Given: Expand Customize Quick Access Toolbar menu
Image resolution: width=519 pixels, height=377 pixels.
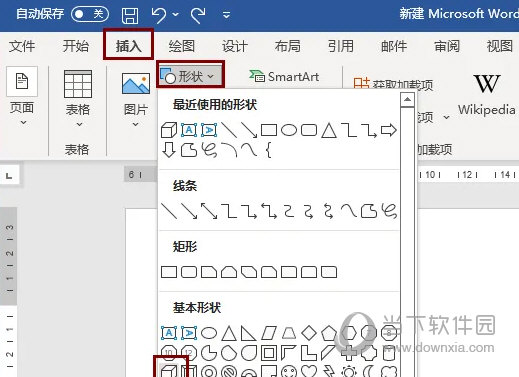Looking at the screenshot, I should (x=226, y=15).
